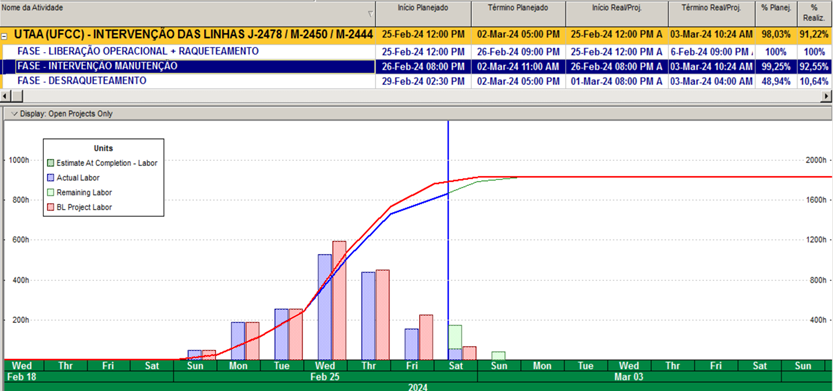Image resolution: width=833 pixels, height=391 pixels.
Task: Click the 91,22% realized percent cell
Action: (x=815, y=35)
